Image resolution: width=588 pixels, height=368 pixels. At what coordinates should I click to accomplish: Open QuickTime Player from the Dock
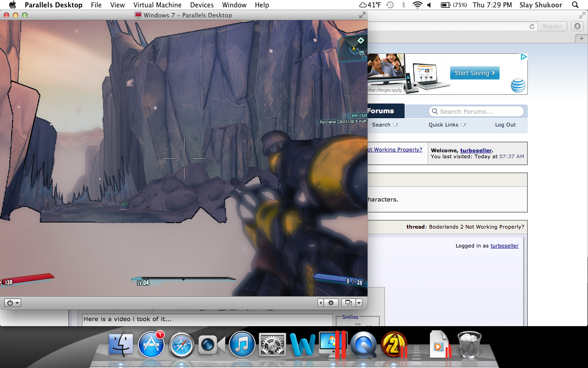coord(363,345)
